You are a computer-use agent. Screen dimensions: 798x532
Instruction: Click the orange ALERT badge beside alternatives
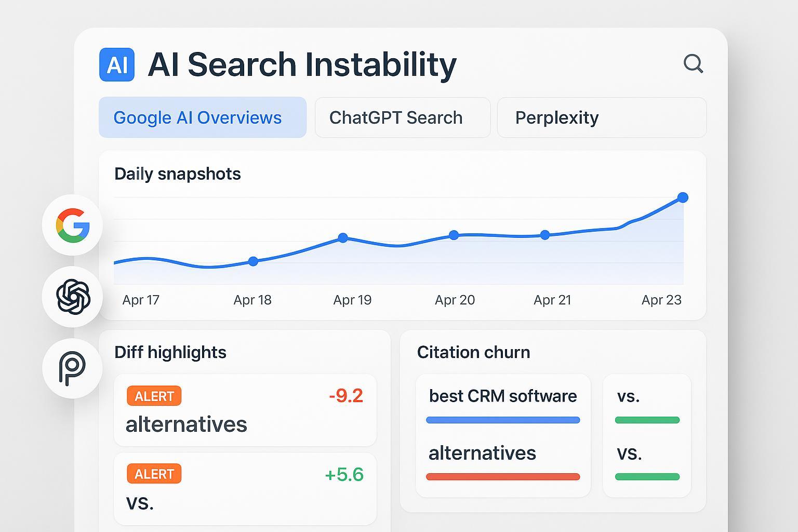click(153, 396)
